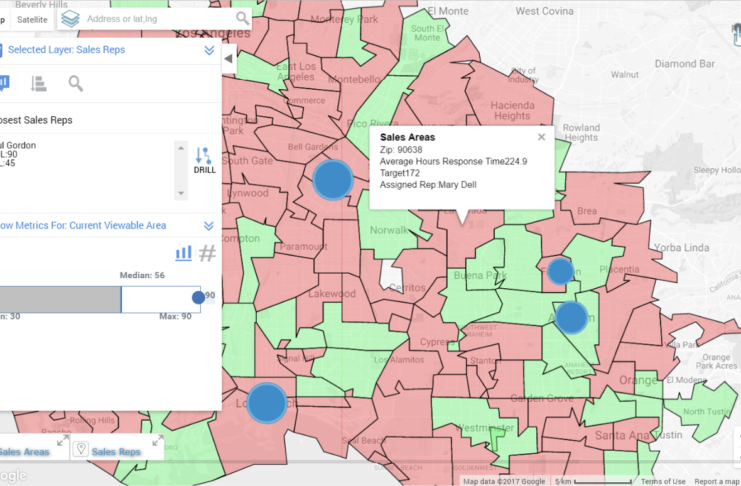Click the Address or lat,lng input field
This screenshot has width=741, height=486.
[158, 18]
